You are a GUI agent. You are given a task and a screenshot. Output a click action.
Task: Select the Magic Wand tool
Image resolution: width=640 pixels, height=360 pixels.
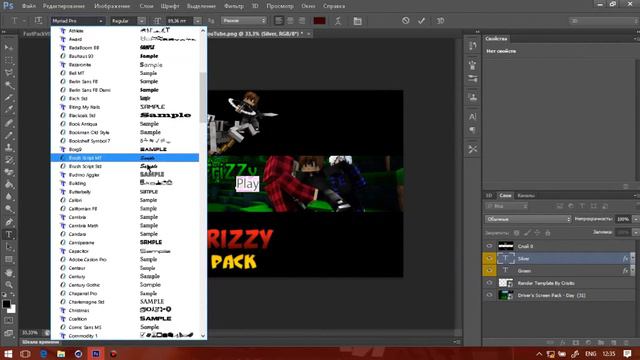(x=9, y=85)
